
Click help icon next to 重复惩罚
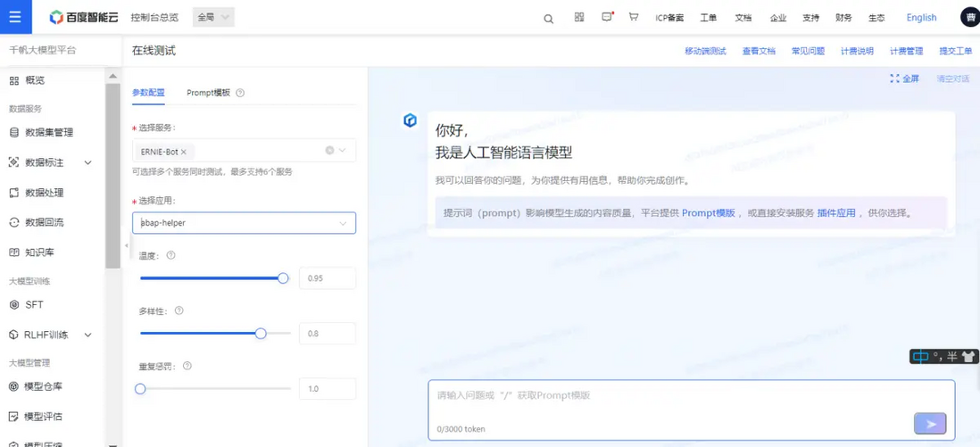click(187, 366)
